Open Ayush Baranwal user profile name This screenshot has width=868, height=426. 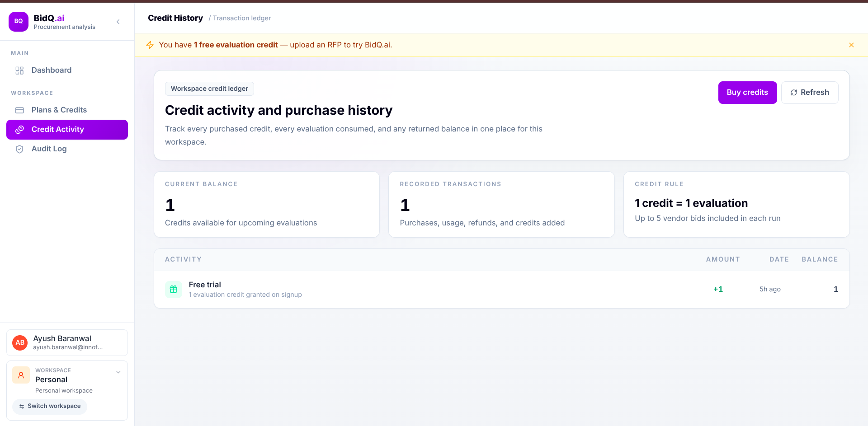(62, 338)
